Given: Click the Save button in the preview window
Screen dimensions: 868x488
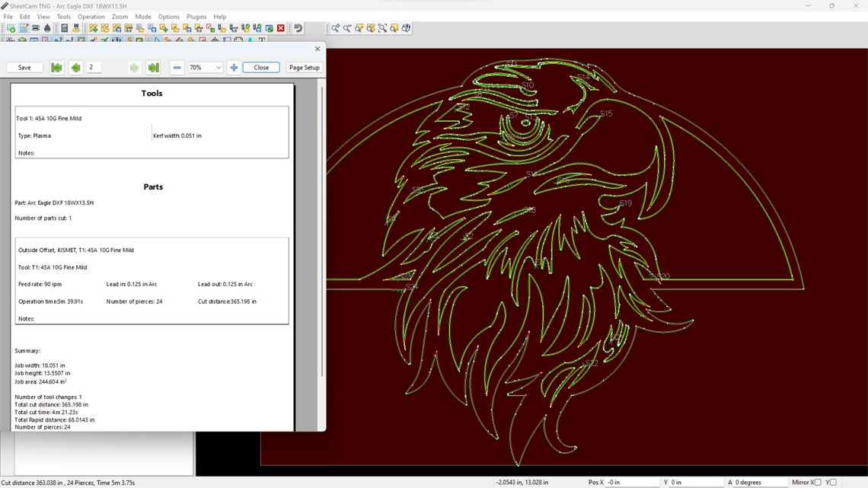Looking at the screenshot, I should (24, 67).
